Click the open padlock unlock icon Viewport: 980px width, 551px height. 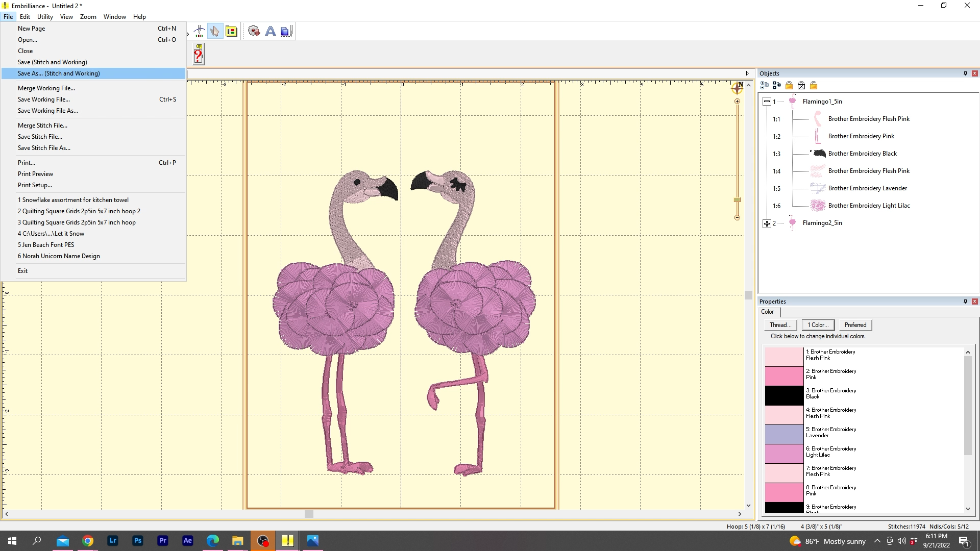(814, 85)
